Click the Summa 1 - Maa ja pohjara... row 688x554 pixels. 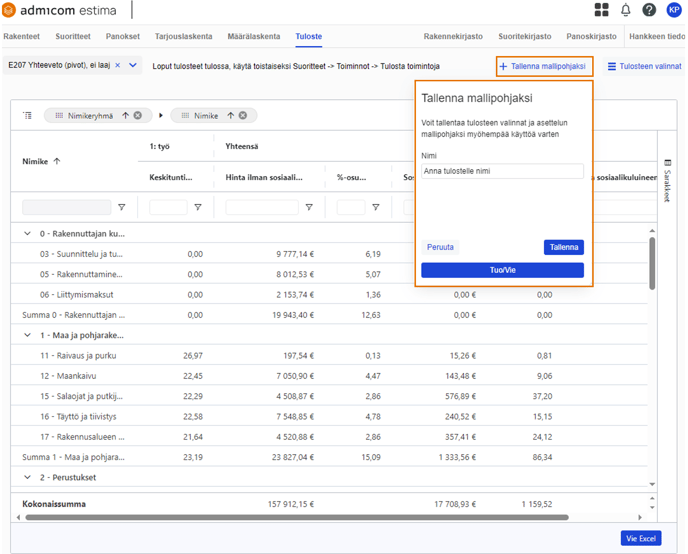329,457
